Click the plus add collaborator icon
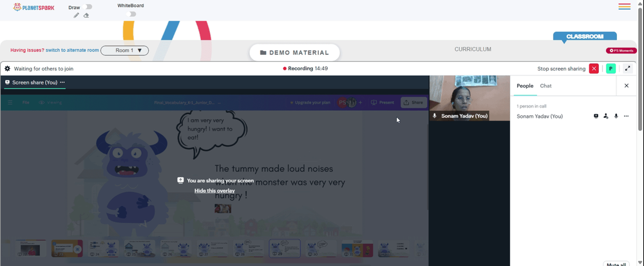 [361, 102]
